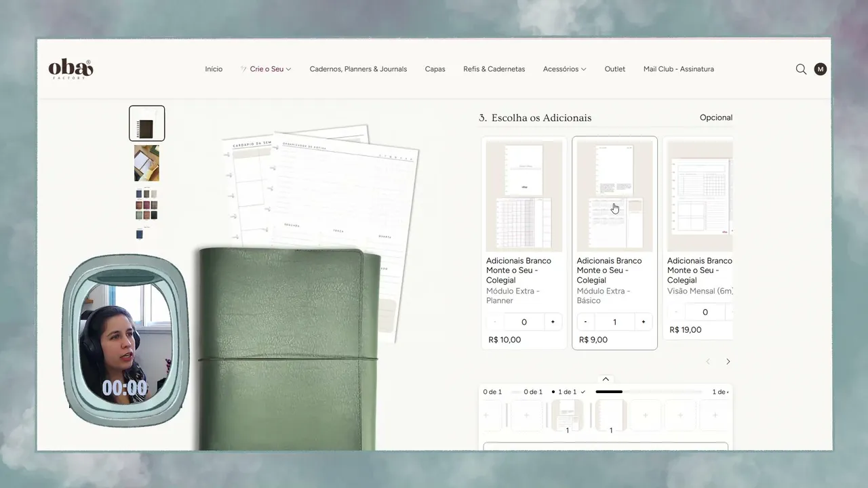Image resolution: width=868 pixels, height=488 pixels.
Task: Open the filled tray slot showing Básico module pages
Action: click(568, 415)
